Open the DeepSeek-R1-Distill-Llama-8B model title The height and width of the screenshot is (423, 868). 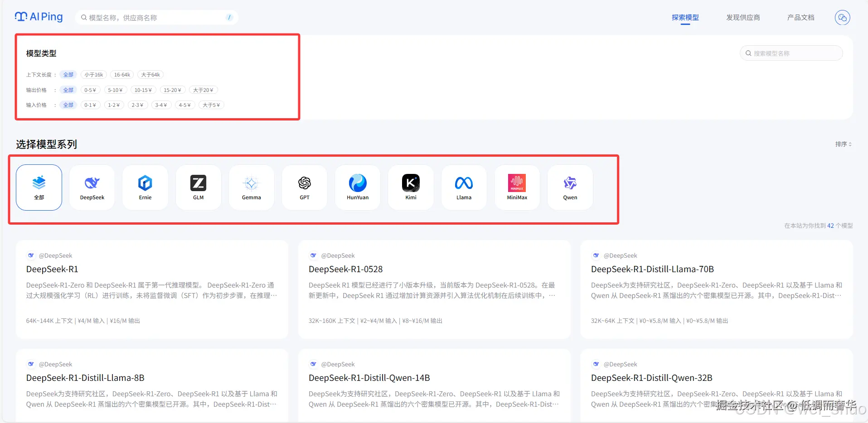(x=85, y=378)
